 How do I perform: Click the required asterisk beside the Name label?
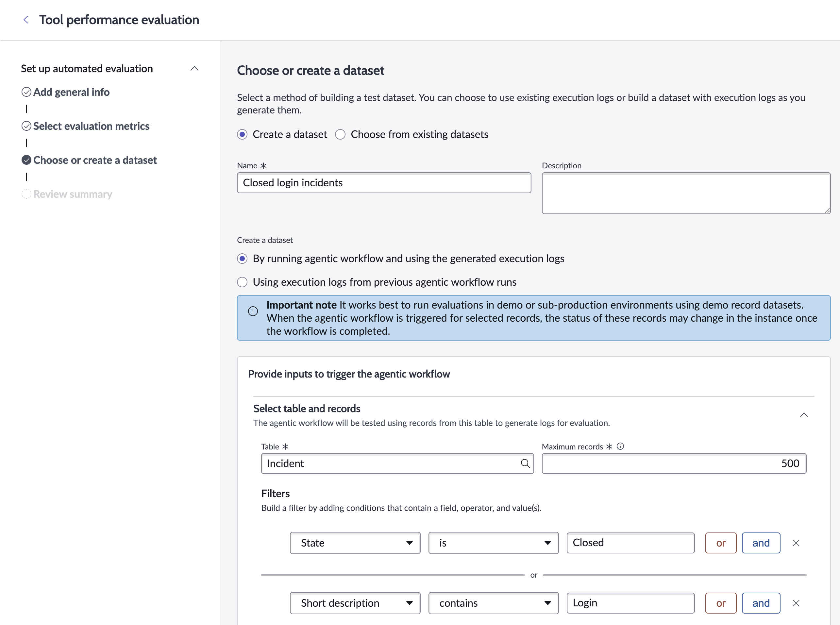(263, 166)
